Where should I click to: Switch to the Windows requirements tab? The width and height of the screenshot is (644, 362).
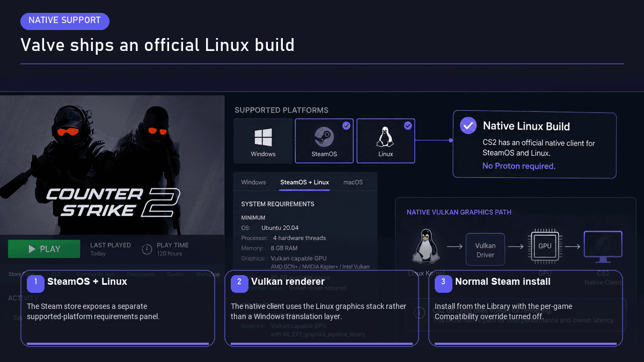[253, 182]
